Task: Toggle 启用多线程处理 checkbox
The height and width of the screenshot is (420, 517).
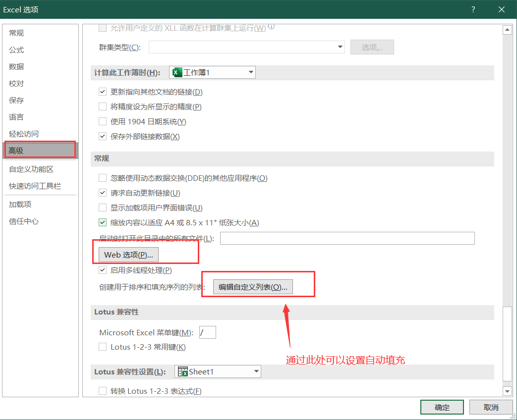Action: coord(103,270)
